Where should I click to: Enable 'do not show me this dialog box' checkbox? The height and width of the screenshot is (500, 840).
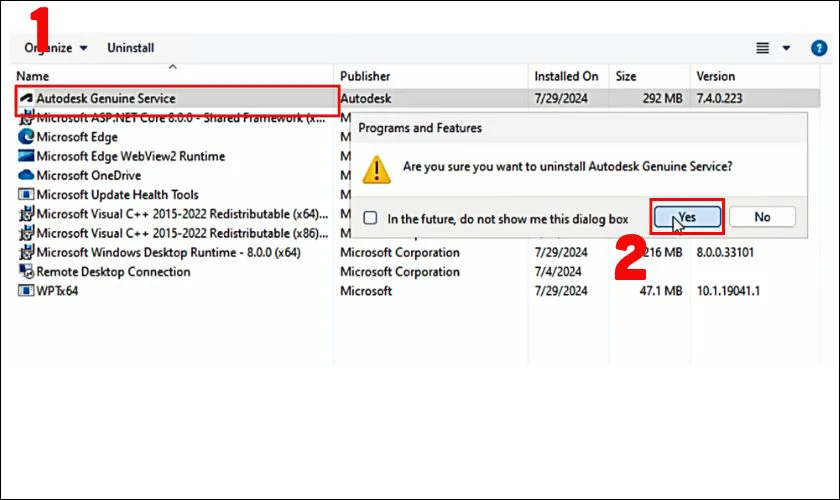point(370,218)
